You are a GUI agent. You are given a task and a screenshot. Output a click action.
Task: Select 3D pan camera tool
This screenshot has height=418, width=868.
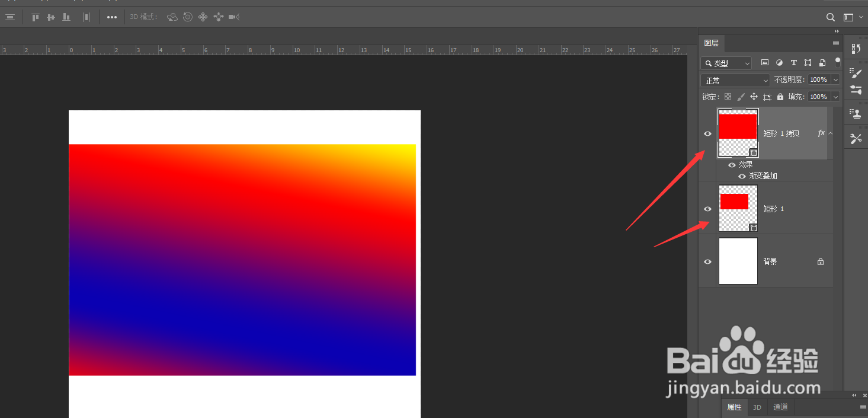(x=203, y=17)
